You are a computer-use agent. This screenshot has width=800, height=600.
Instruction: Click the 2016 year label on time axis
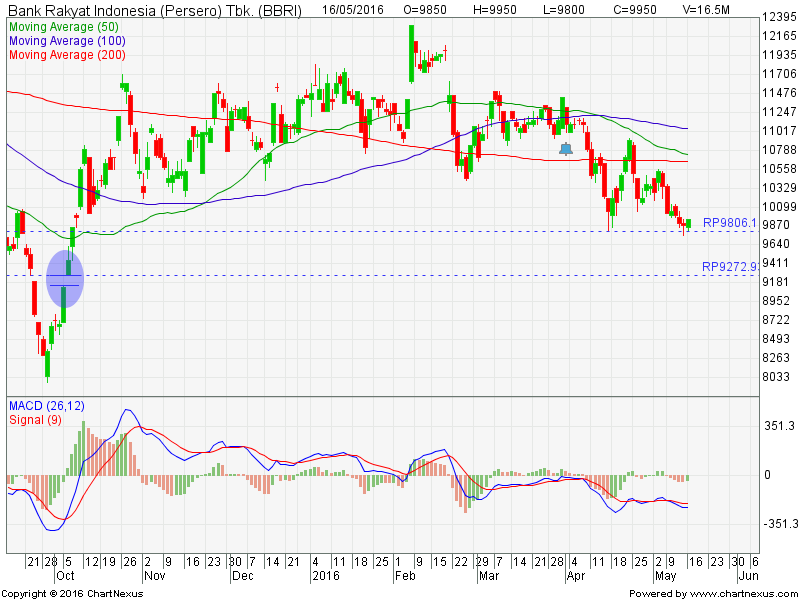click(x=326, y=576)
